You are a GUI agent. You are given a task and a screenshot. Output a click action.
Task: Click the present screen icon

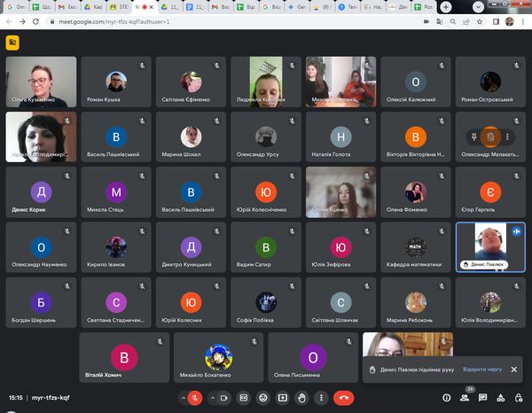282,398
